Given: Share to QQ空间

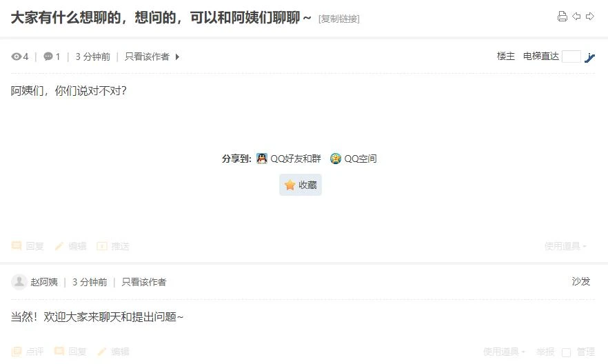Looking at the screenshot, I should (x=353, y=159).
